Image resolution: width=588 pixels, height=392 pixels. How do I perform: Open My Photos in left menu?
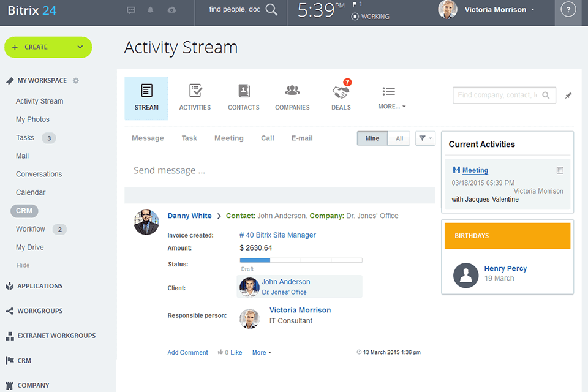pos(32,119)
